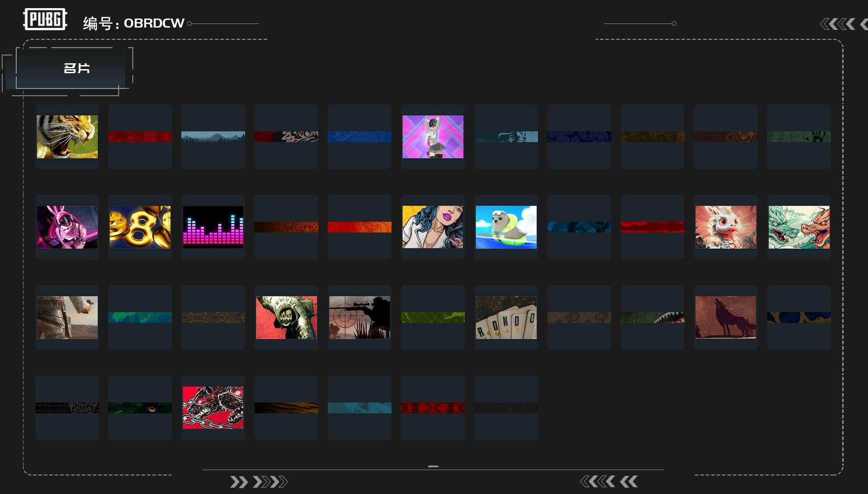Select the black and orange tiger-stripe banner
Viewport: 868px width, 494px height.
[286, 408]
